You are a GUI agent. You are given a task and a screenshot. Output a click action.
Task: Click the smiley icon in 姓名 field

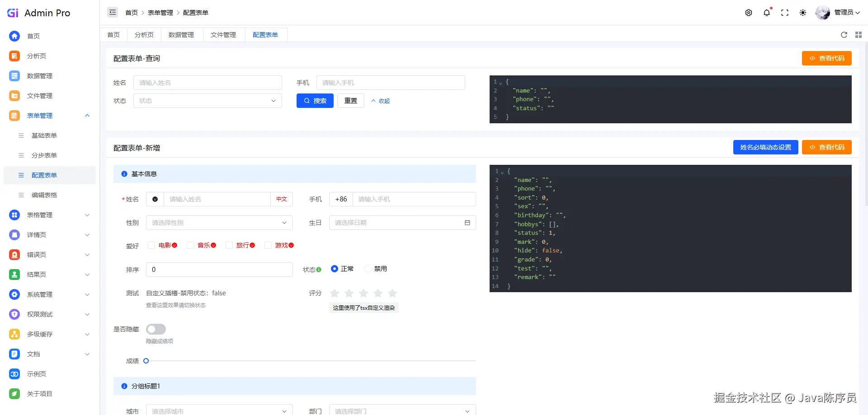(155, 199)
